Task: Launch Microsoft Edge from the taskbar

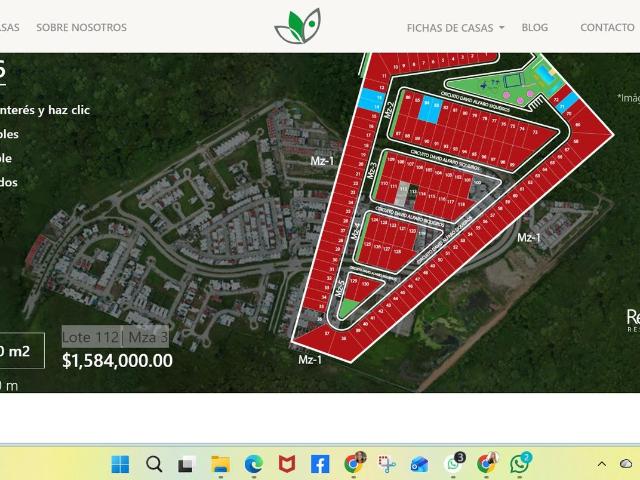Action: click(254, 464)
